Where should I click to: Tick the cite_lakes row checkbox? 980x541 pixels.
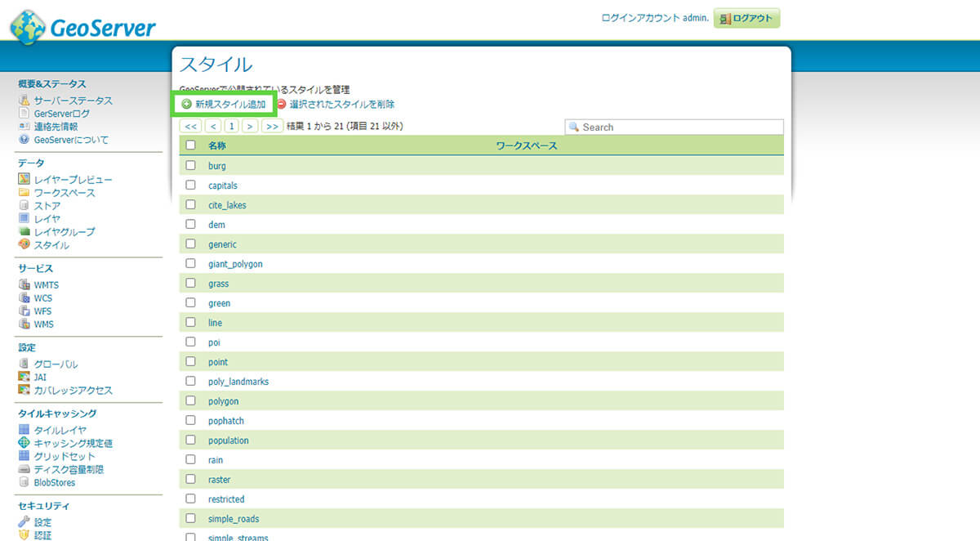coord(191,204)
